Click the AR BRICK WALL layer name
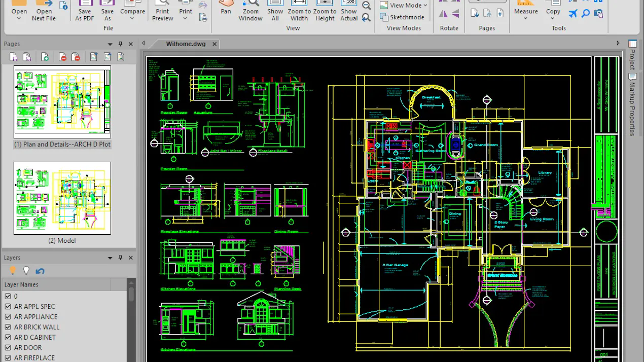The height and width of the screenshot is (362, 644). [x=37, y=327]
